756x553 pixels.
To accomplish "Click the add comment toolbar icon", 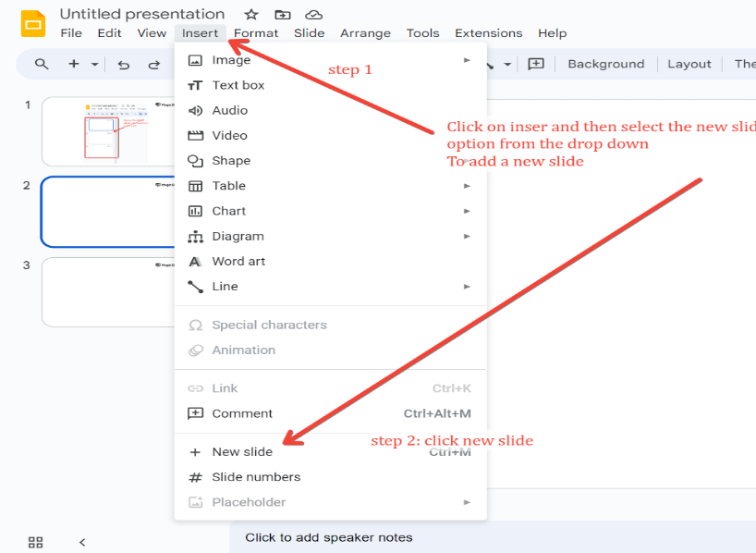I will (x=536, y=64).
